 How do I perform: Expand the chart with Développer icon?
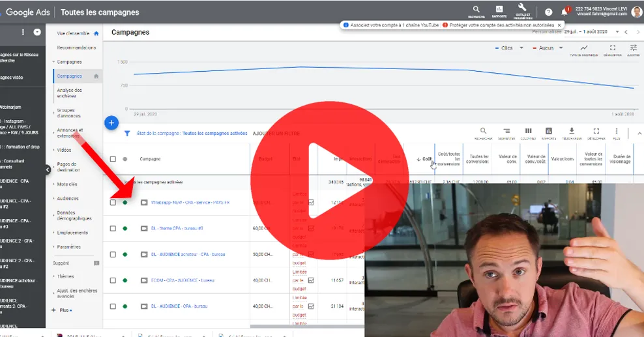pyautogui.click(x=612, y=48)
